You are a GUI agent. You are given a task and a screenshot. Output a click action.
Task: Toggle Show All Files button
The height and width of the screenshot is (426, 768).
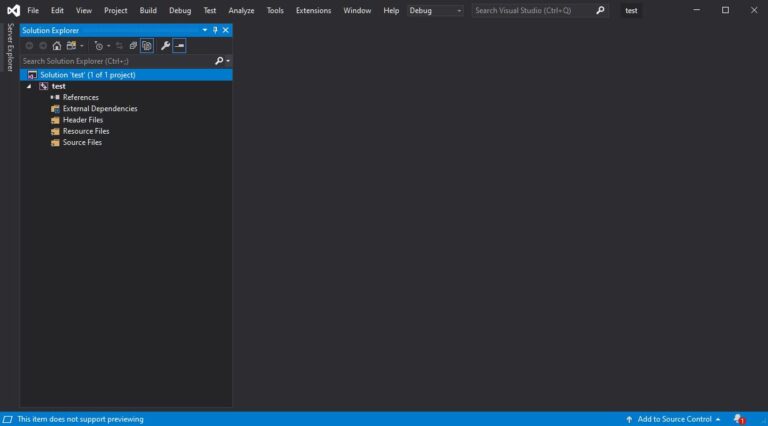coord(147,46)
